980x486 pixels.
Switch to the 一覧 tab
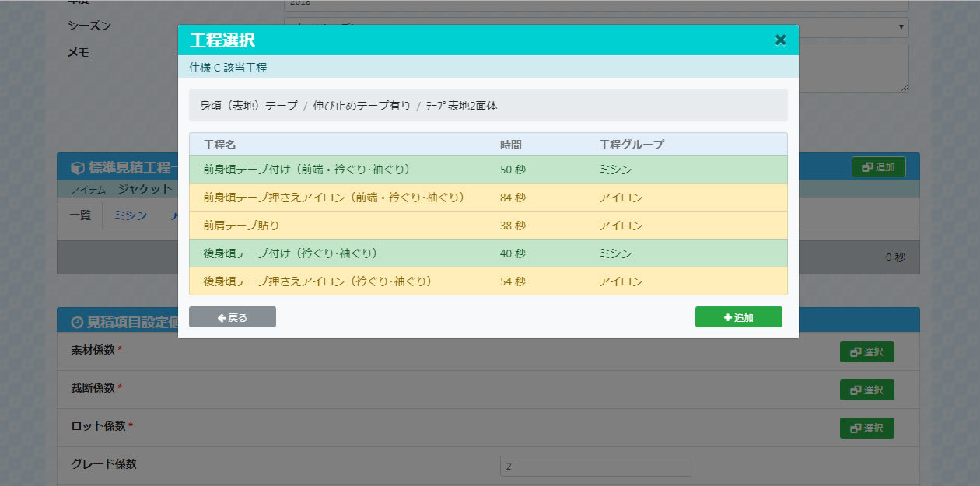click(80, 216)
